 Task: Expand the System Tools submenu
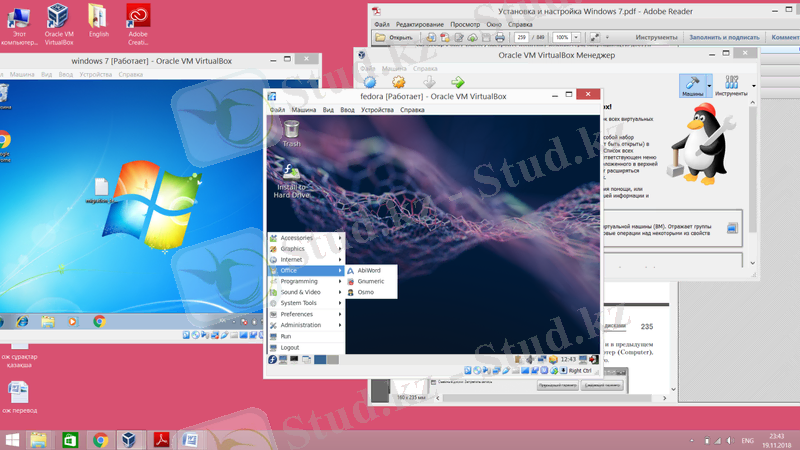tap(305, 303)
